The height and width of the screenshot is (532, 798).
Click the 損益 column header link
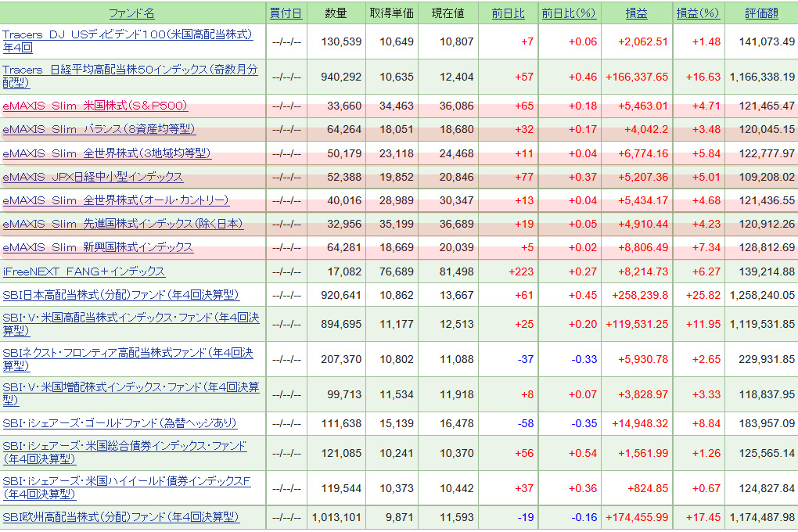click(636, 13)
